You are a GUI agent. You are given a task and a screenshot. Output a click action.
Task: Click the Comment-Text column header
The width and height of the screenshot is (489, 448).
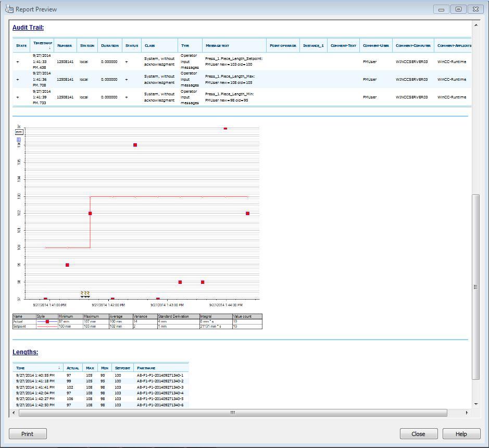tap(343, 45)
